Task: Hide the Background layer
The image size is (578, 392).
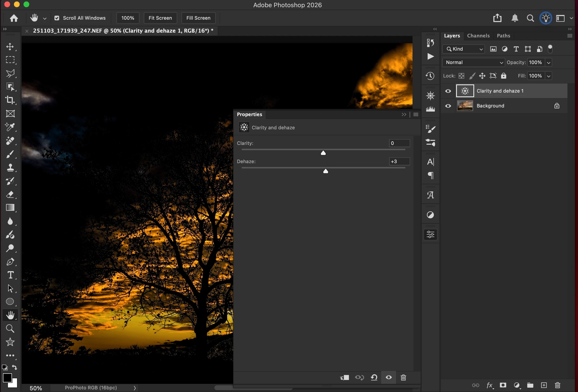Action: click(x=448, y=106)
